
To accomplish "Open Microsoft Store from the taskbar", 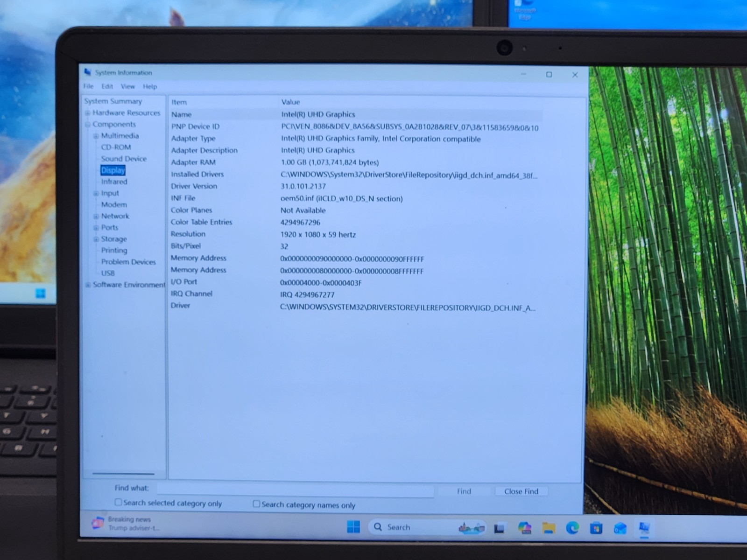I will pyautogui.click(x=596, y=528).
